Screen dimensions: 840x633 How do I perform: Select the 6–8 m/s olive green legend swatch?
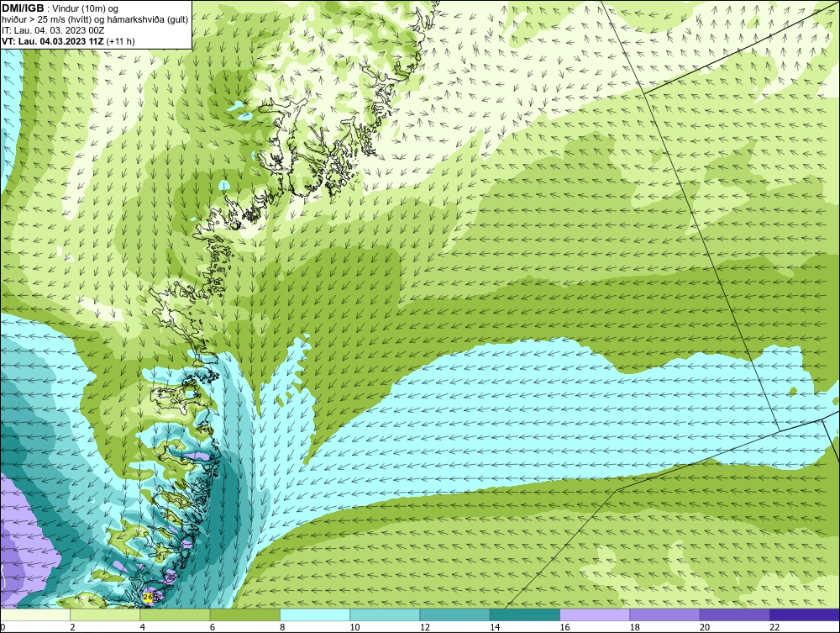click(x=244, y=615)
